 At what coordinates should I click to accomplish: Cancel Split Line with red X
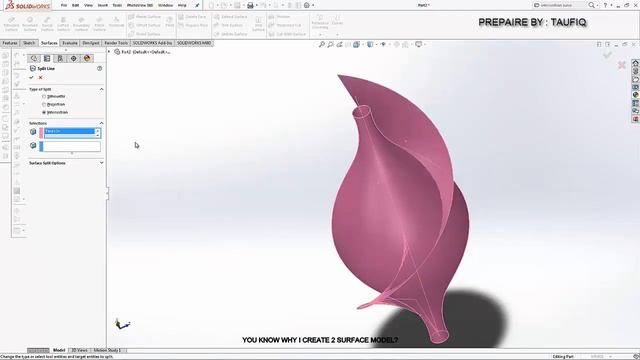coord(40,78)
